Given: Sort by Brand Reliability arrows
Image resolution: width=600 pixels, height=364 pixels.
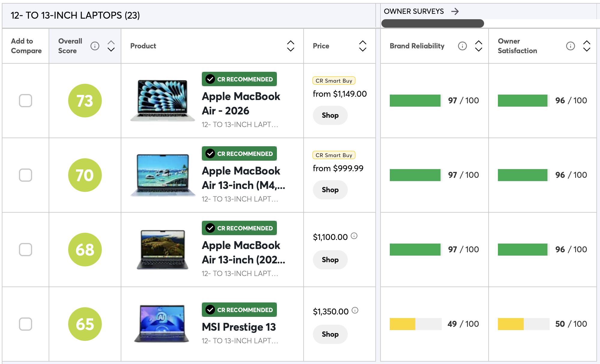Looking at the screenshot, I should pyautogui.click(x=479, y=46).
